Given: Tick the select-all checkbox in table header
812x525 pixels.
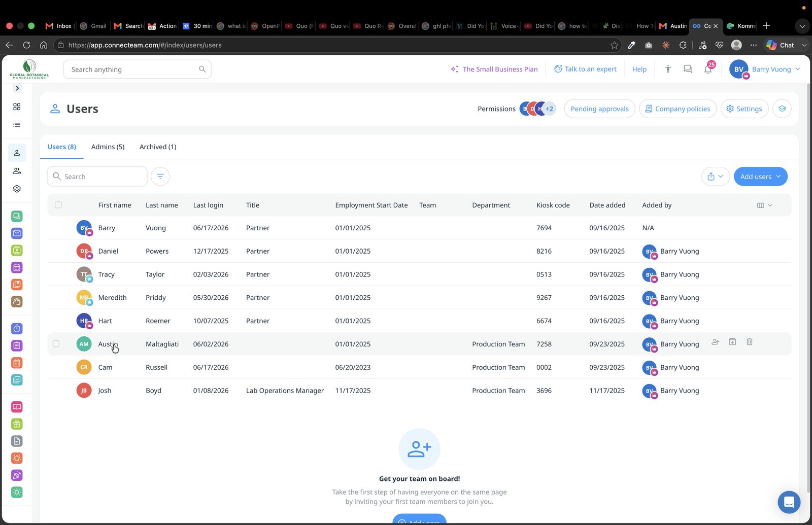Looking at the screenshot, I should (x=58, y=205).
